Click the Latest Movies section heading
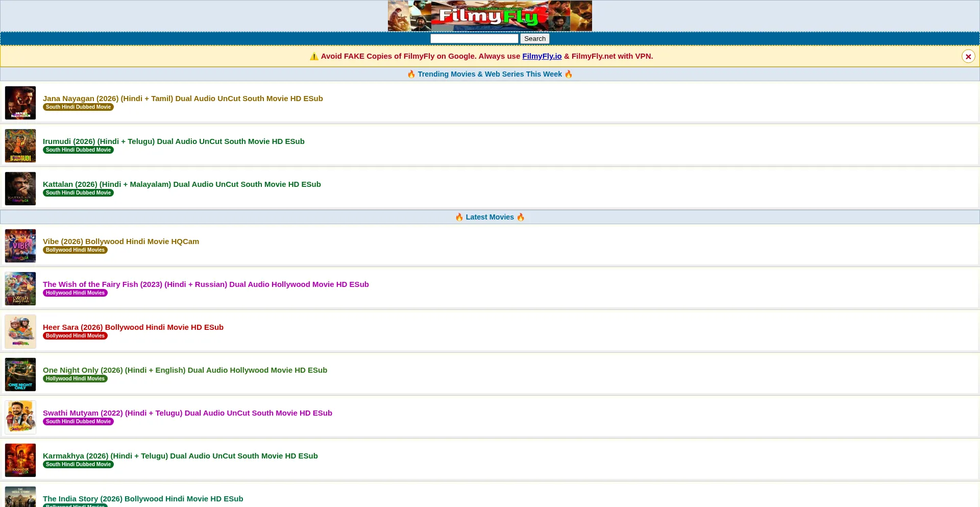Image resolution: width=980 pixels, height=507 pixels. pos(490,217)
